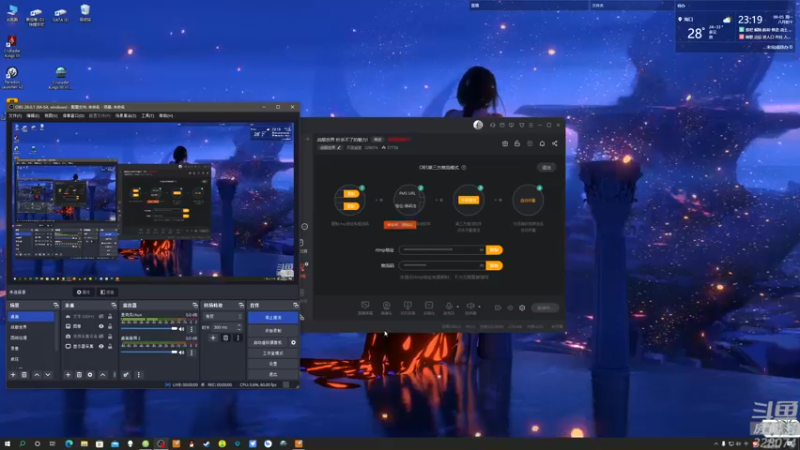This screenshot has height=450, width=800.
Task: Open notification bell in streaming companion
Action: point(542,143)
